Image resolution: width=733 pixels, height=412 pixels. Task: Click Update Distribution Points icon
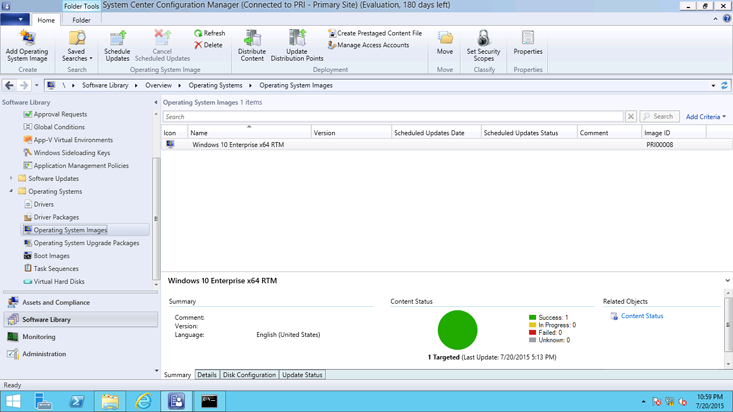click(297, 44)
